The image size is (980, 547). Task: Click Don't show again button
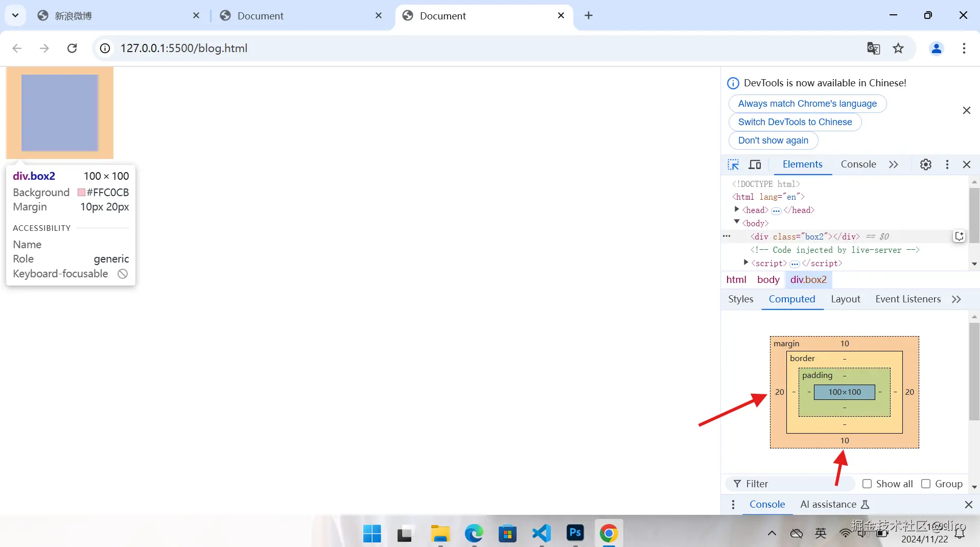pos(773,140)
